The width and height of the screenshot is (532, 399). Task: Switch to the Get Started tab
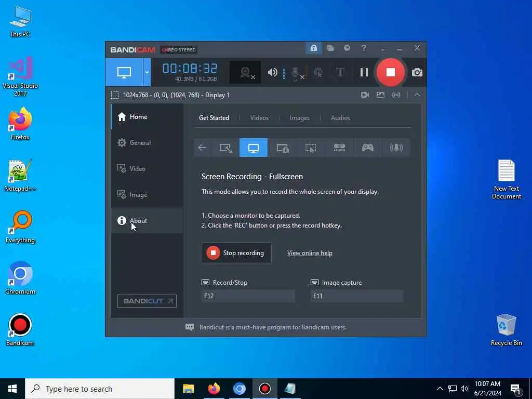(x=214, y=118)
